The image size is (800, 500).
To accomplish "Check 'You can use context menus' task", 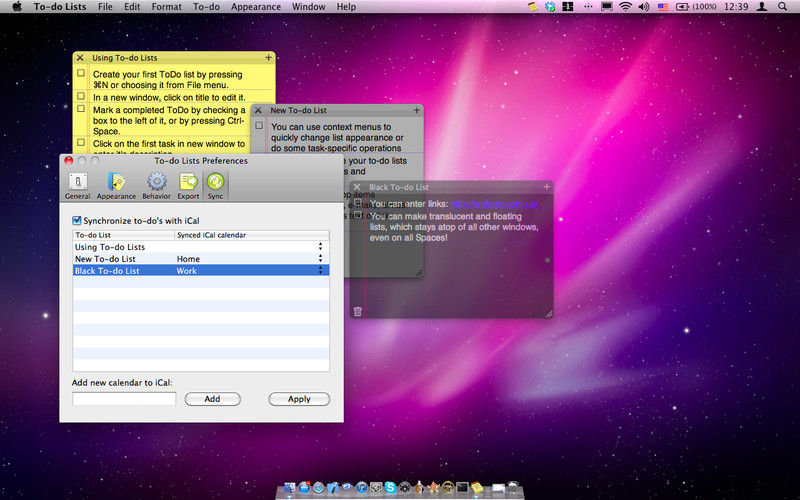I will pos(259,126).
